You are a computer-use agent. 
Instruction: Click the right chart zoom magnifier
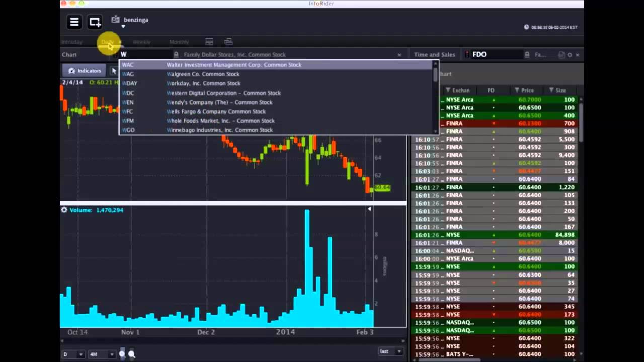point(132,354)
